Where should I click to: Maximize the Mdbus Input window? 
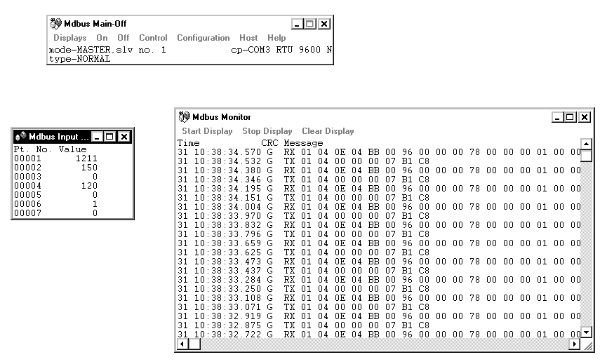[x=109, y=137]
